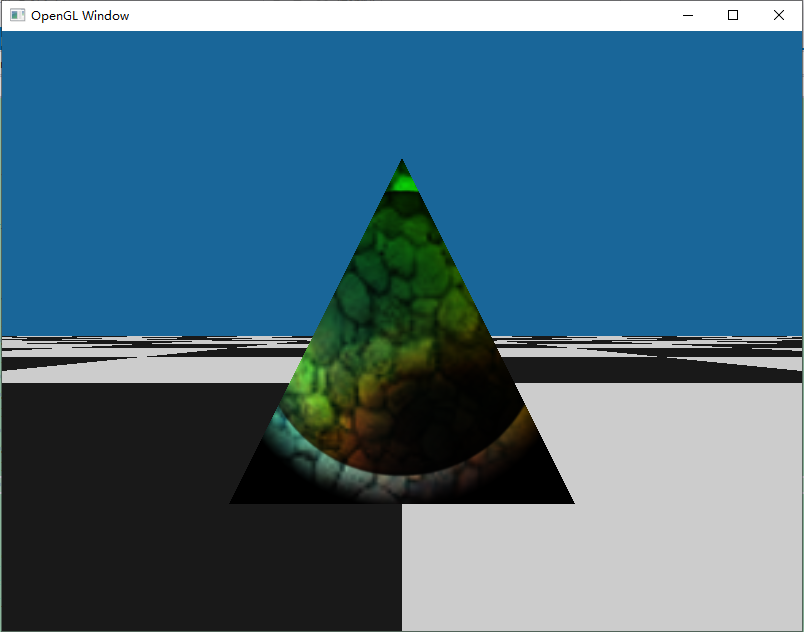Minimize the OpenGL Window

(x=687, y=15)
